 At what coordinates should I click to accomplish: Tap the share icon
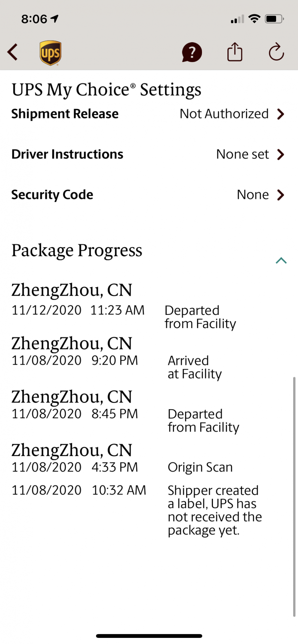(235, 52)
